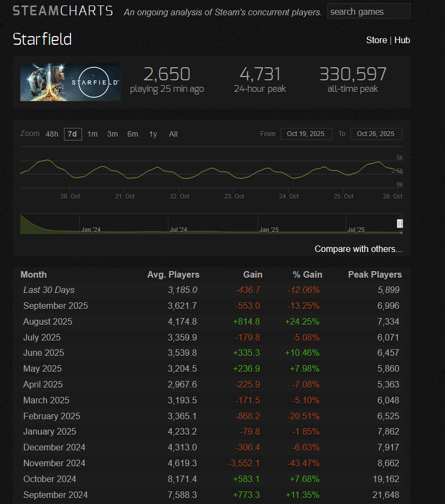
Task: Edit the From date Oct 19, 2025
Action: tap(306, 134)
